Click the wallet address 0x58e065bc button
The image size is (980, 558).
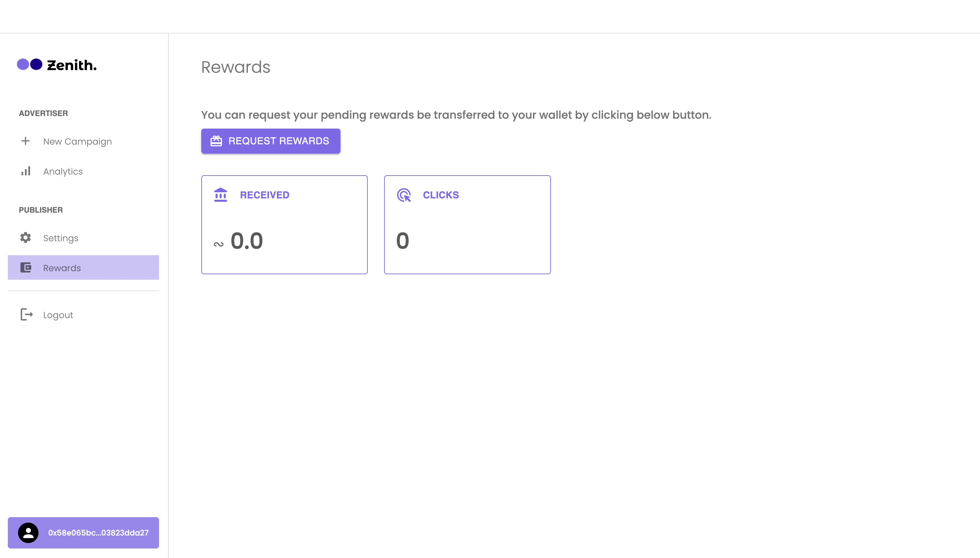coord(98,533)
